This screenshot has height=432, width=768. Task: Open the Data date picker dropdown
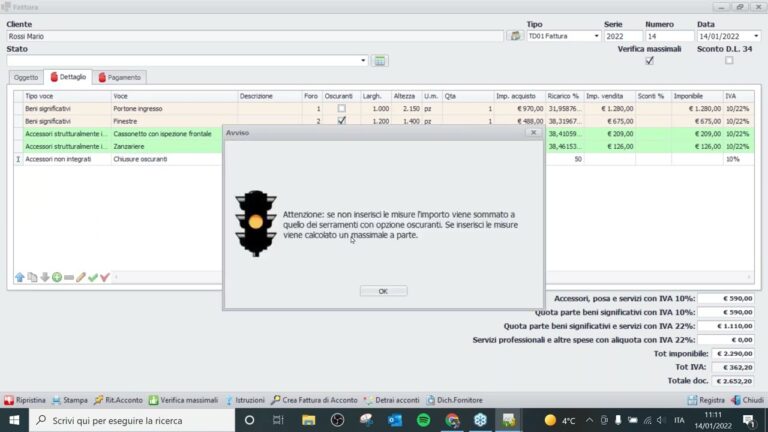click(756, 36)
